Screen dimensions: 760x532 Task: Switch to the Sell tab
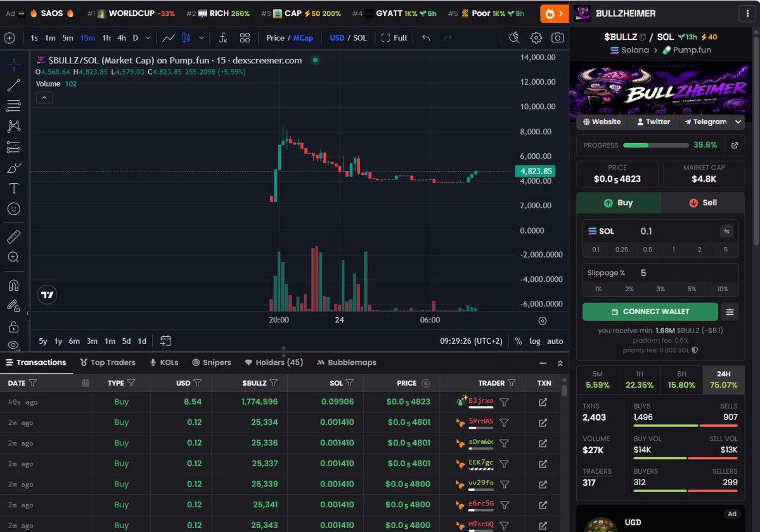(x=703, y=203)
